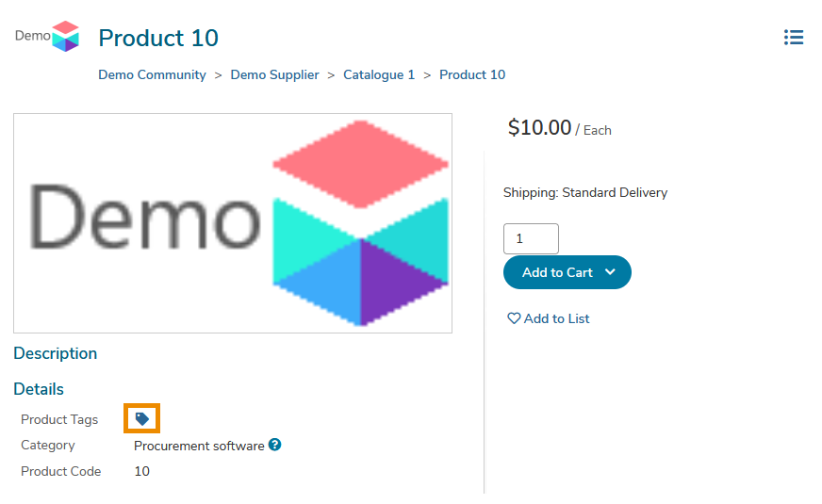Click the Product Tags label
822x504 pixels.
coord(59,419)
